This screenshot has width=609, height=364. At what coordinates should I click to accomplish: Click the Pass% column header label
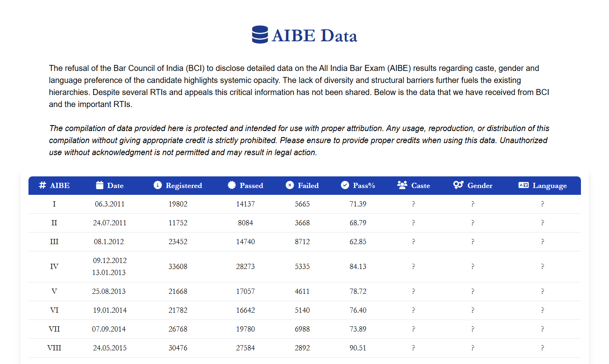pos(364,186)
